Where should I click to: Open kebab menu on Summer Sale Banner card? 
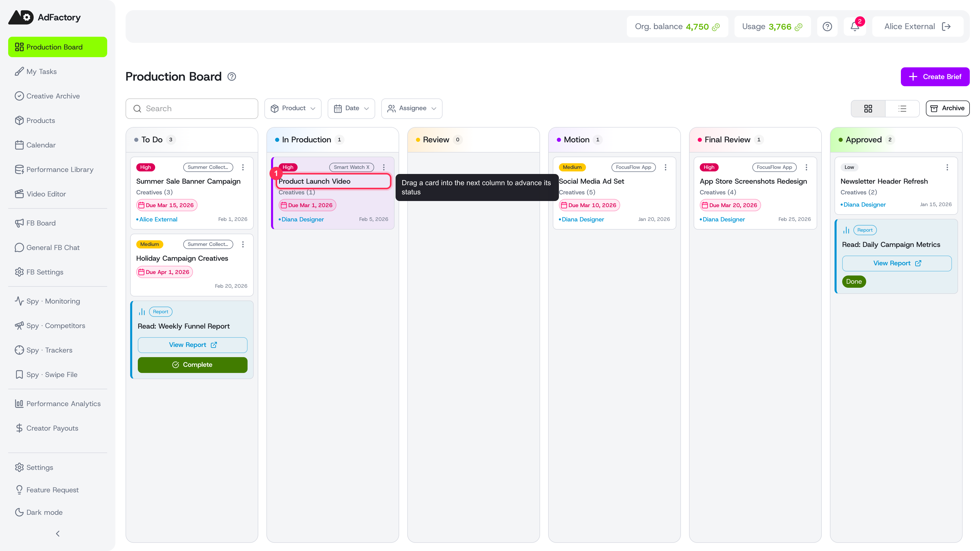243,167
